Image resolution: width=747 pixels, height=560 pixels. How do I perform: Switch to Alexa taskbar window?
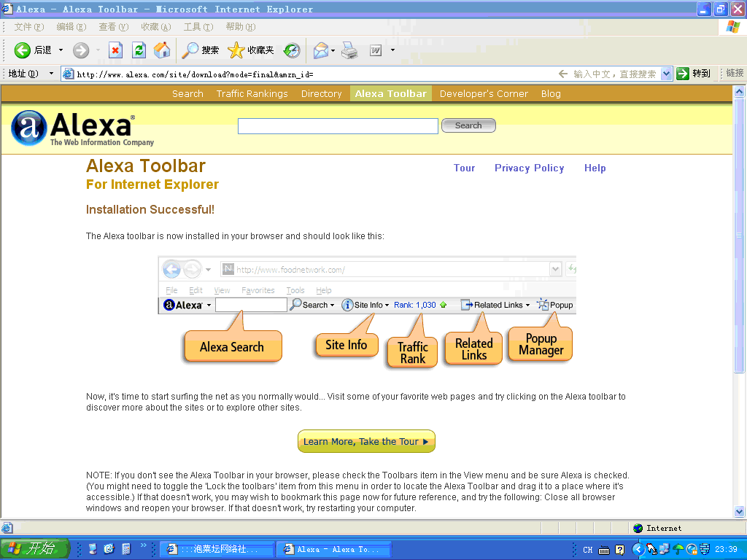tap(333, 550)
